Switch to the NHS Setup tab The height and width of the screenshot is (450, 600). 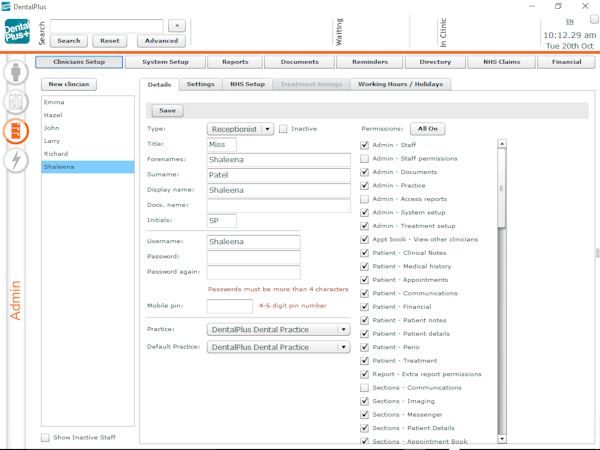point(247,84)
